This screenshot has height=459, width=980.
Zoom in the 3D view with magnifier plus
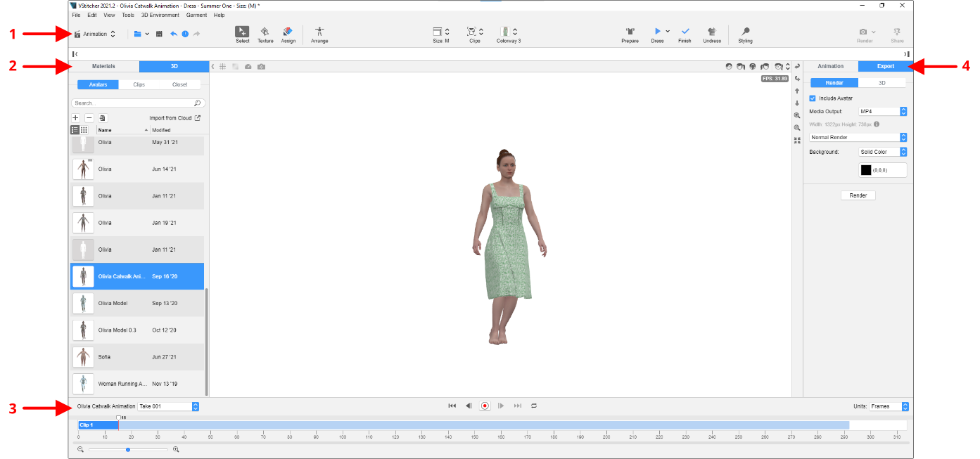[797, 115]
